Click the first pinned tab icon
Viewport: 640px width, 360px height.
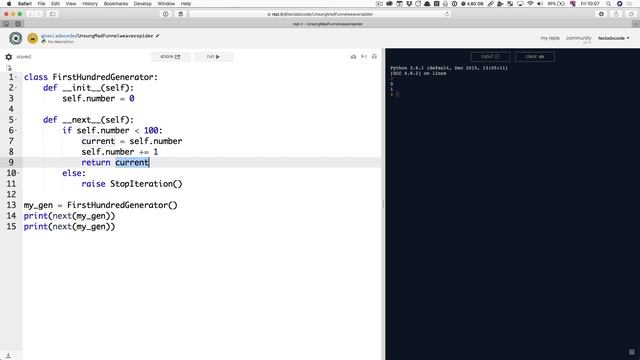point(6,24)
